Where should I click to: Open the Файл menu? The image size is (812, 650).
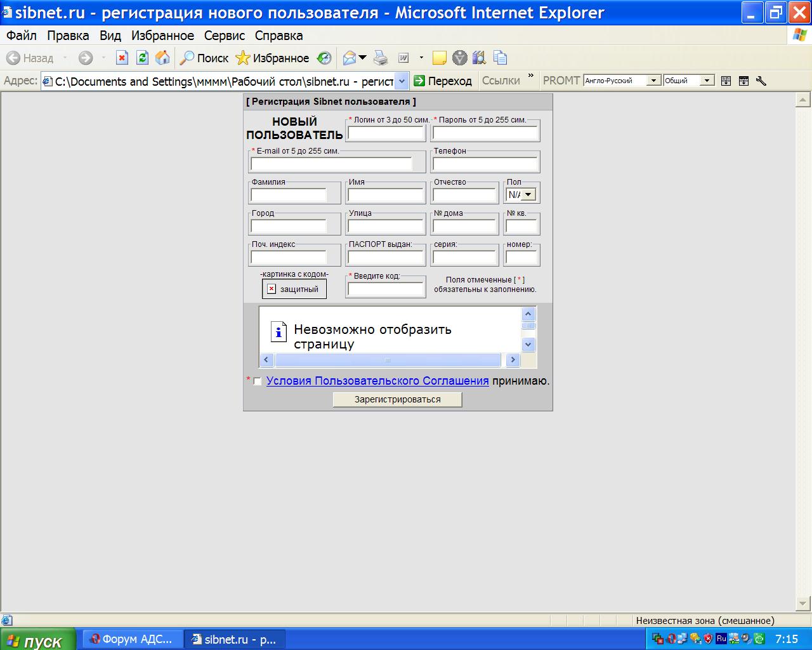[x=22, y=36]
